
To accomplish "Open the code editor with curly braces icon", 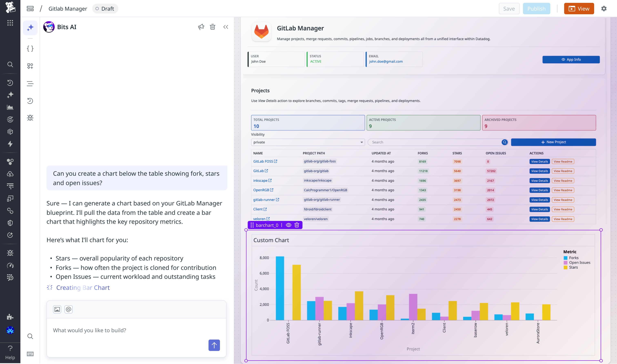I will pyautogui.click(x=30, y=49).
